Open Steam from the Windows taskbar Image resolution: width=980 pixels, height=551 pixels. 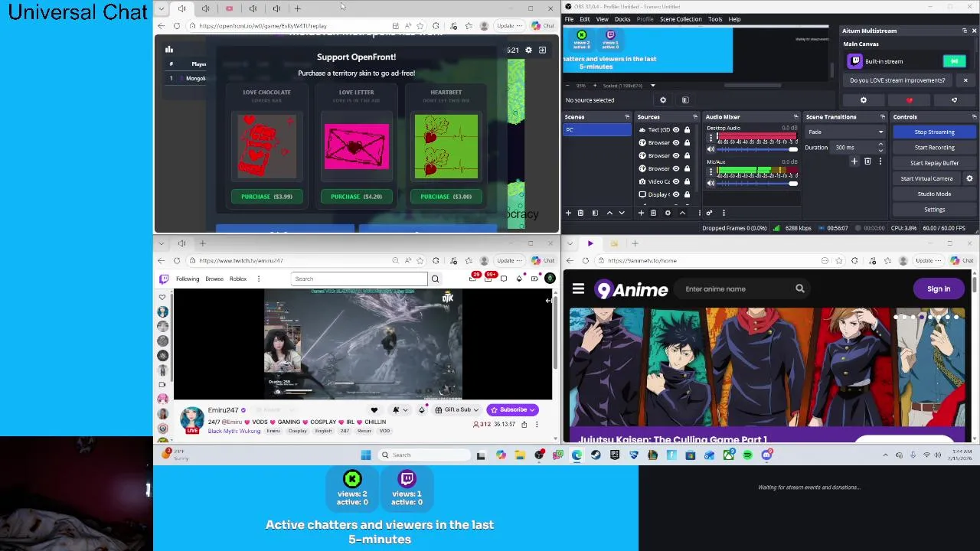(596, 455)
